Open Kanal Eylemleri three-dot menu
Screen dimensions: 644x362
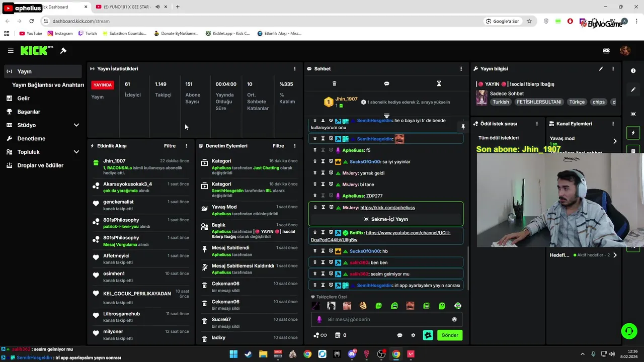[x=613, y=124]
